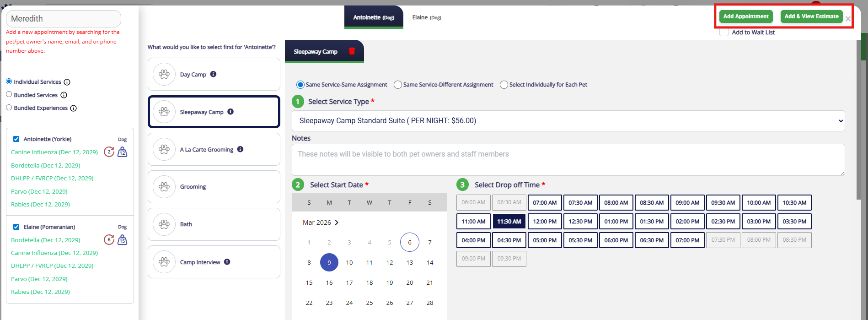Screen dimensions: 868x320
Task: Click Elaine's visit count icon showing 6
Action: [109, 239]
